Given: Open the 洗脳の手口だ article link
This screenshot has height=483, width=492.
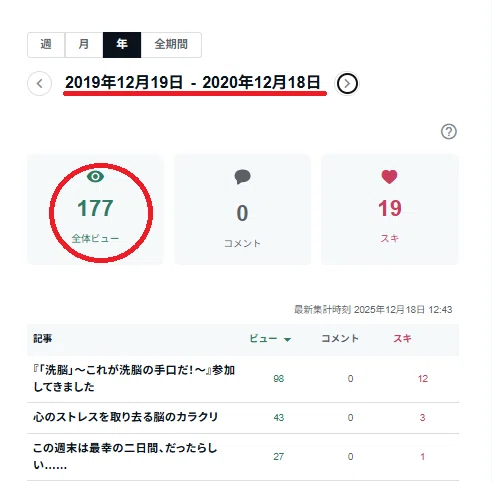Looking at the screenshot, I should click(134, 378).
